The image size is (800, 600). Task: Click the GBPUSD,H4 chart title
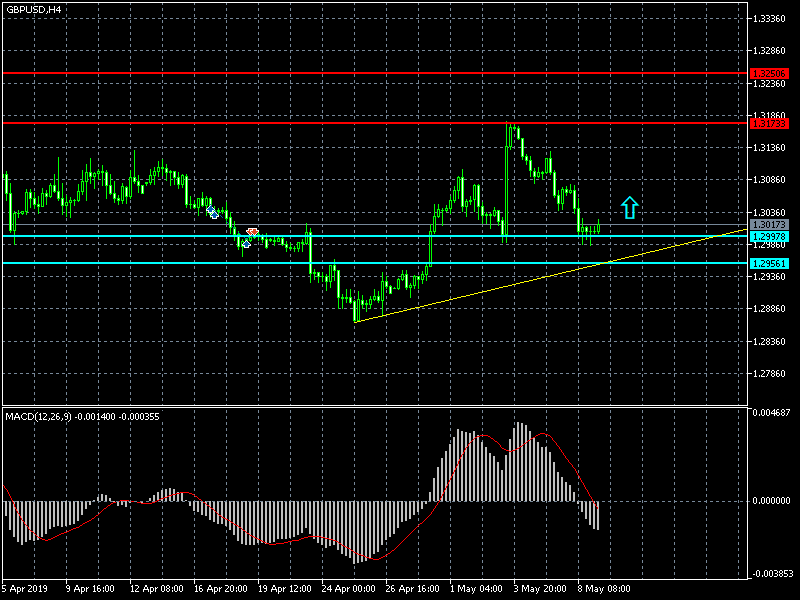(x=33, y=9)
